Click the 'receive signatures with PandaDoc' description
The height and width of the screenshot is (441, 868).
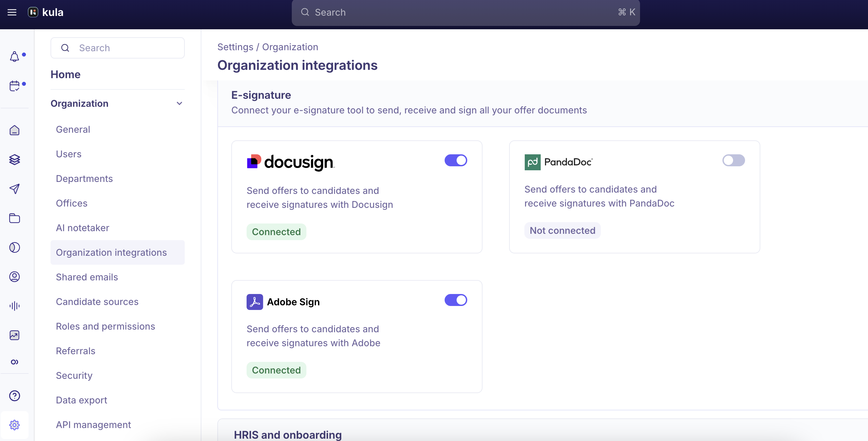tap(599, 203)
